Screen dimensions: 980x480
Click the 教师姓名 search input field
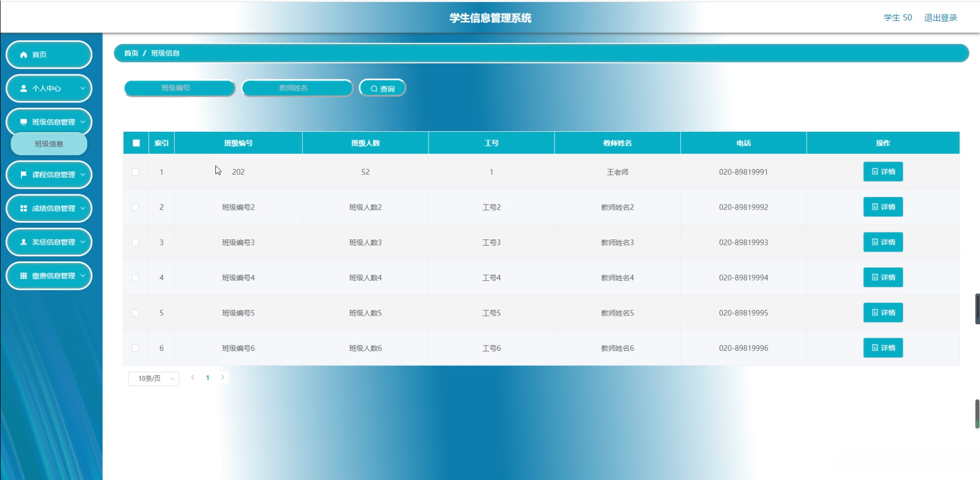(x=297, y=88)
